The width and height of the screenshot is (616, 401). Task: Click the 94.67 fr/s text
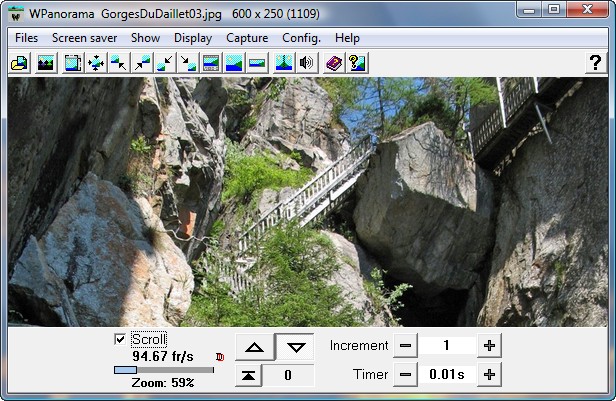(163, 356)
